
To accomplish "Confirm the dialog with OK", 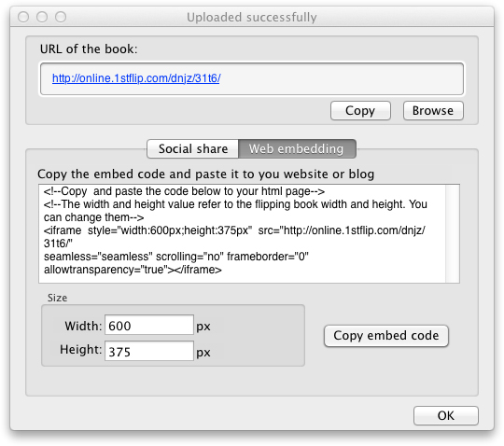I will click(x=446, y=415).
